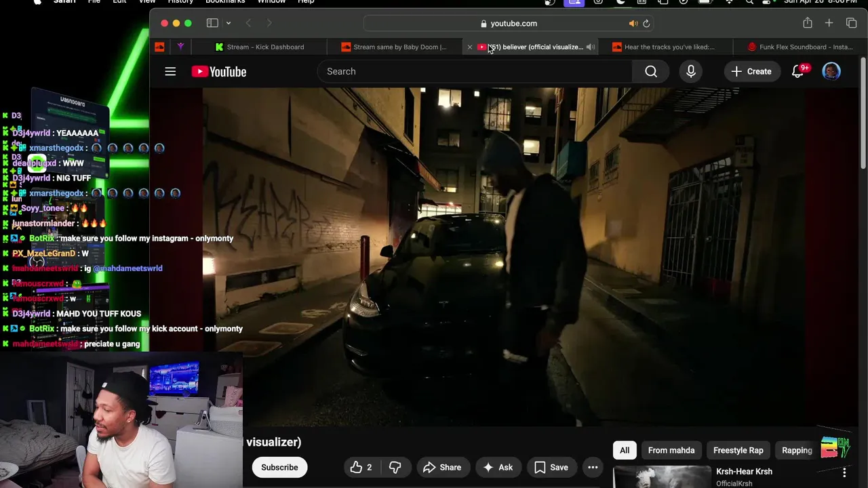Switch to Funk Flex Soundboard tab

800,47
